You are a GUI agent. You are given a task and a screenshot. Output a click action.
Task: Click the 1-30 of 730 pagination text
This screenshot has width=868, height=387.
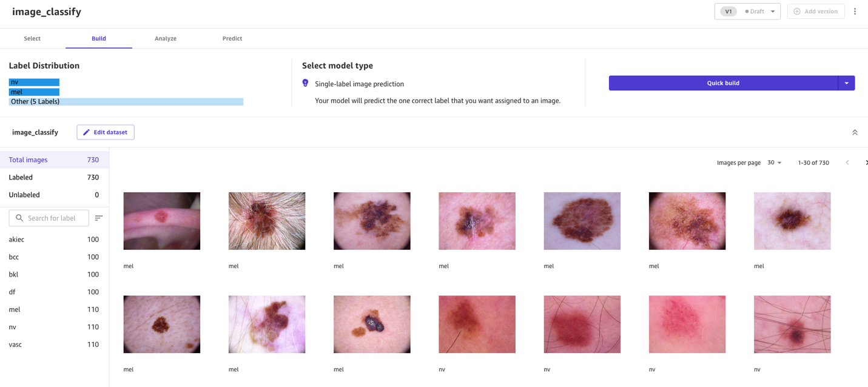coord(813,163)
